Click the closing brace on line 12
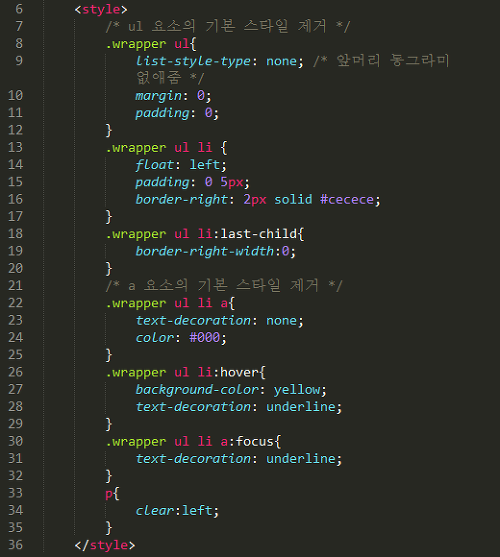Viewport: 500px width, 557px height. [109, 130]
